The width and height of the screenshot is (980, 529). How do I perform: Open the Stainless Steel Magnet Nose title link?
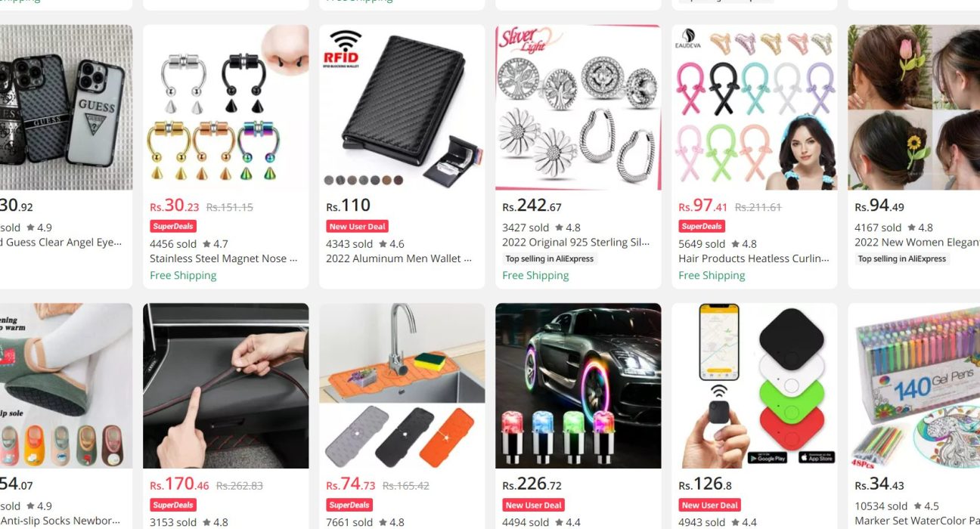[x=224, y=258]
